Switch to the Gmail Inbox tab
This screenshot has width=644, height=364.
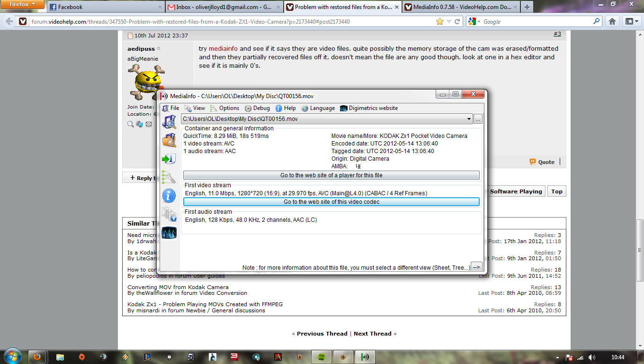click(x=224, y=7)
